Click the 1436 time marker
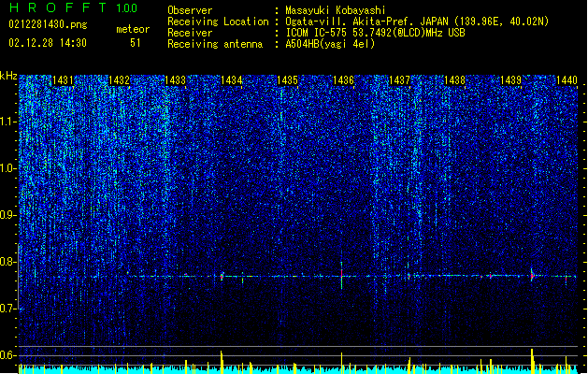Image resolution: width=588 pixels, height=374 pixels. pyautogui.click(x=343, y=80)
